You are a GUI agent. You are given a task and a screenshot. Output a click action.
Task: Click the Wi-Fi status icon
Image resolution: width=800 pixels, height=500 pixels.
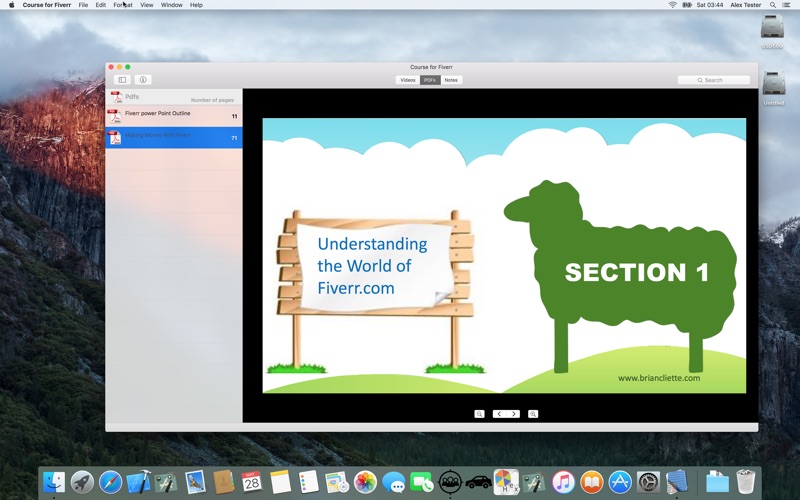pos(672,5)
